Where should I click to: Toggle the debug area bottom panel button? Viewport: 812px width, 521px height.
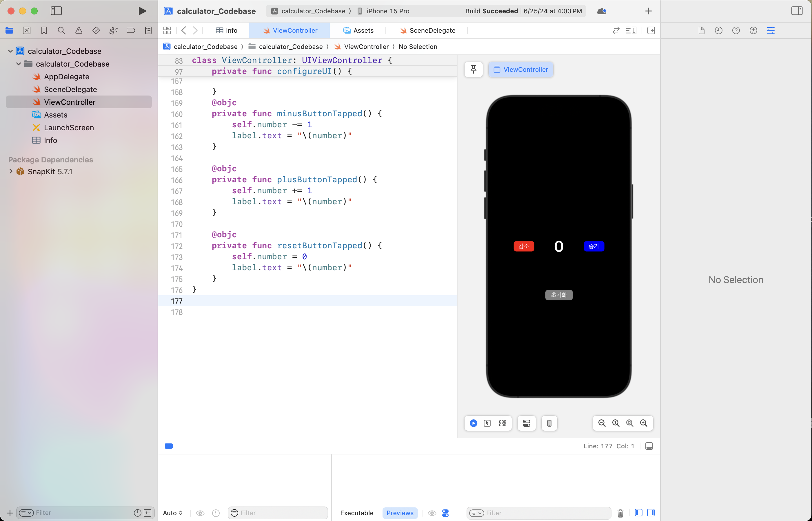click(x=649, y=446)
